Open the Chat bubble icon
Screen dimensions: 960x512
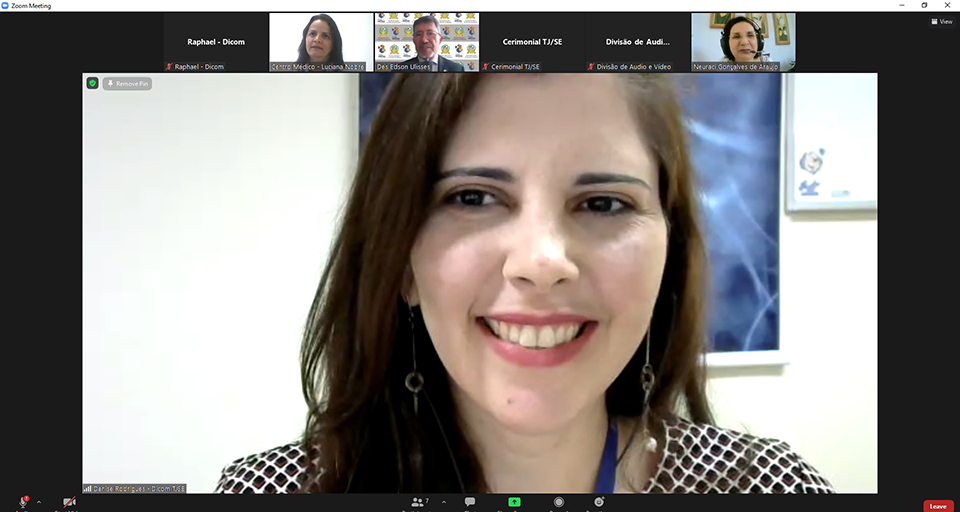pyautogui.click(x=470, y=502)
